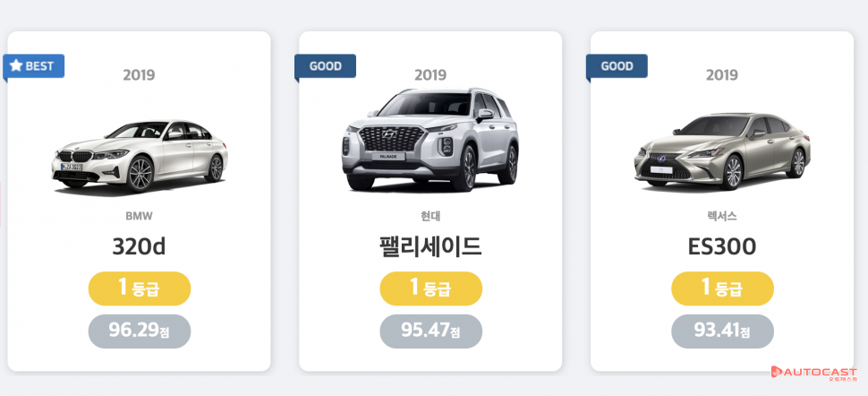Open the Hyundai Palisade SUV image
868x396 pixels.
click(430, 141)
